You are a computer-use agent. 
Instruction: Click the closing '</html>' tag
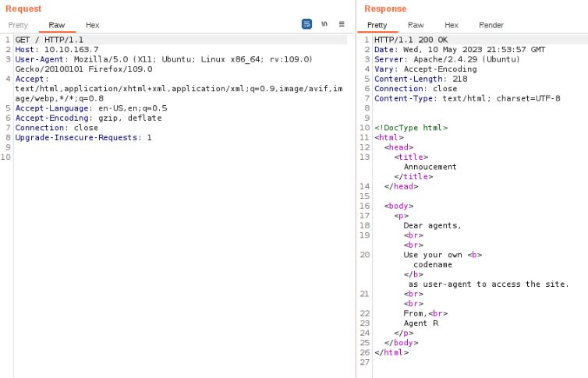click(391, 352)
